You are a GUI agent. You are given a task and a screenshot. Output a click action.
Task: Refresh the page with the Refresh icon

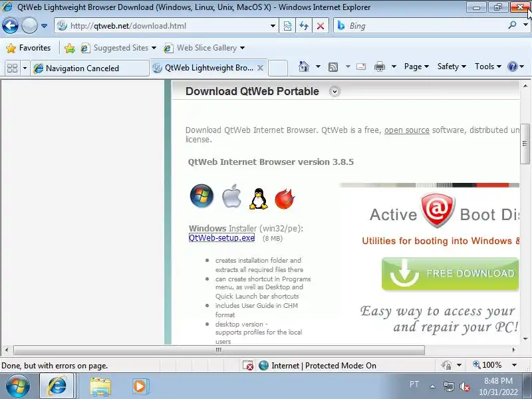pyautogui.click(x=304, y=26)
